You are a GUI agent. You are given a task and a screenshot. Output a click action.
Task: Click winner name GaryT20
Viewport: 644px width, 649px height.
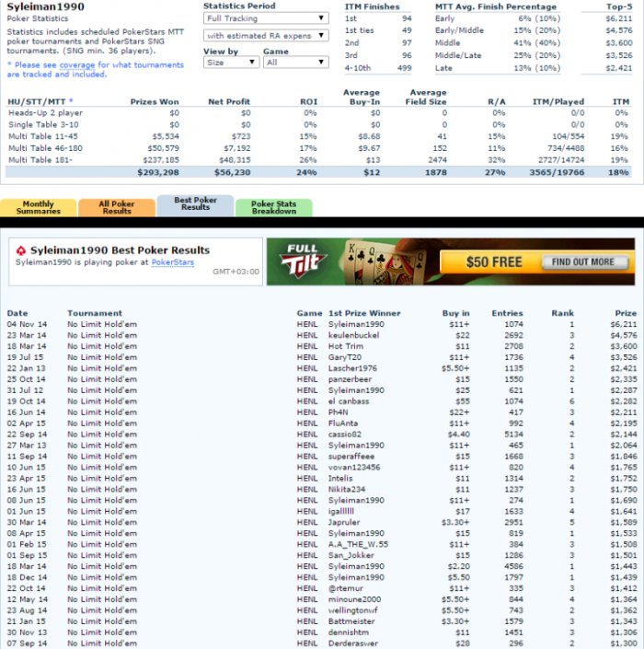(345, 357)
